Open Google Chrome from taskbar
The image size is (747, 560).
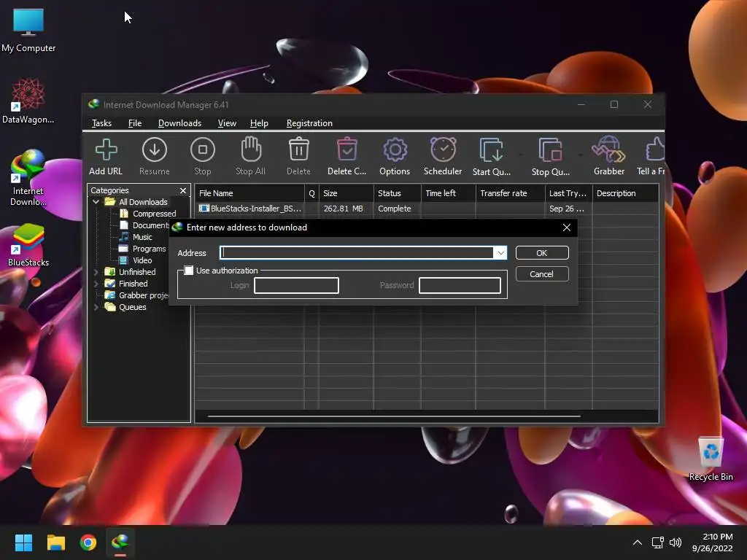(88, 542)
